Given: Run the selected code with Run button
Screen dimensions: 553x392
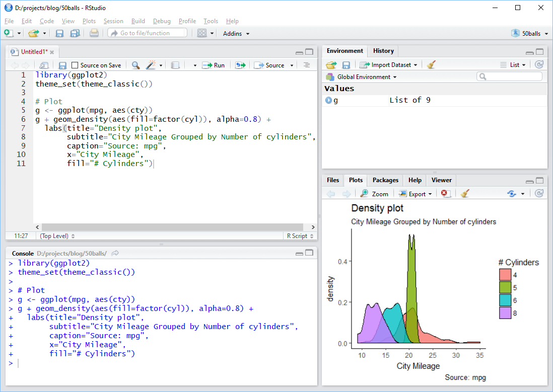Looking at the screenshot, I should [214, 65].
